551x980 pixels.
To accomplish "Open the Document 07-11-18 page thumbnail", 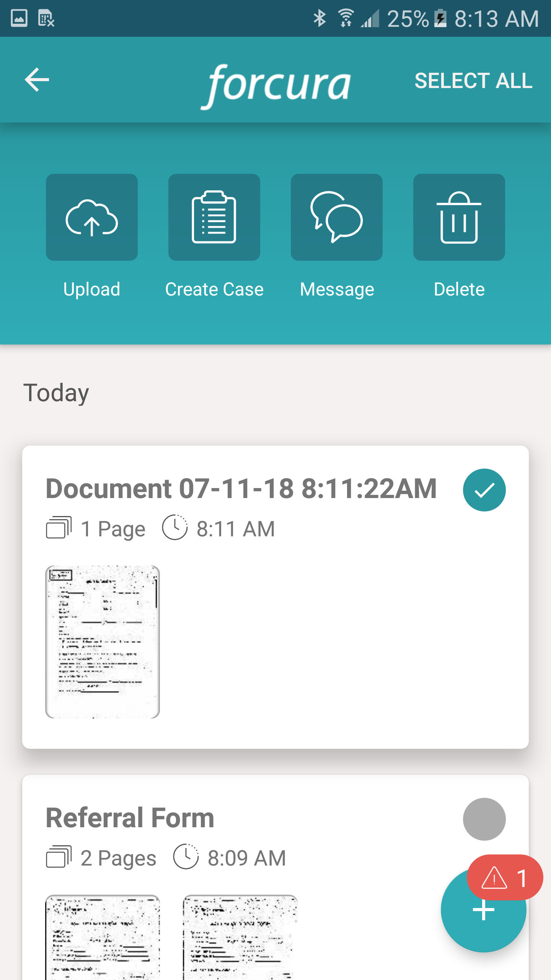I will tap(103, 642).
